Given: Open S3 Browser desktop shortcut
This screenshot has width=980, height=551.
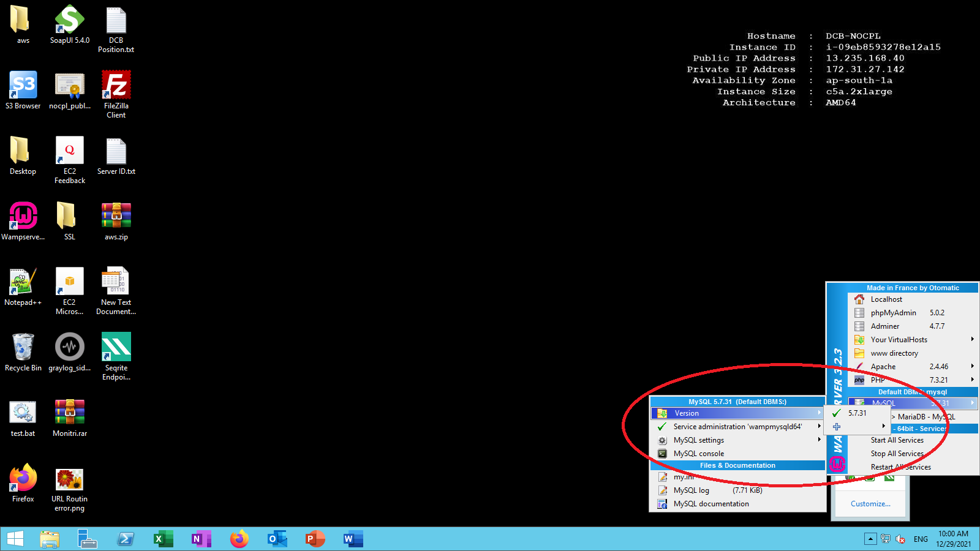Looking at the screenshot, I should pos(23,91).
